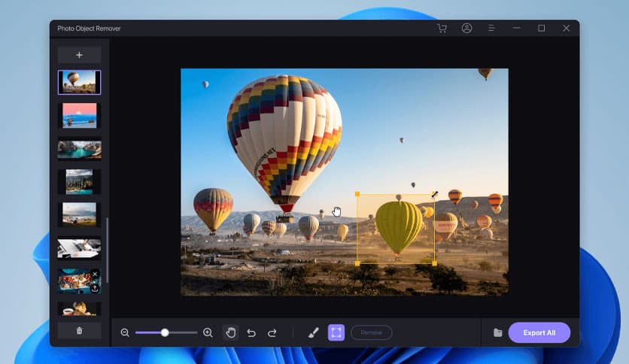Zoom in with the plus magnifier
The image size is (629, 364).
click(208, 332)
